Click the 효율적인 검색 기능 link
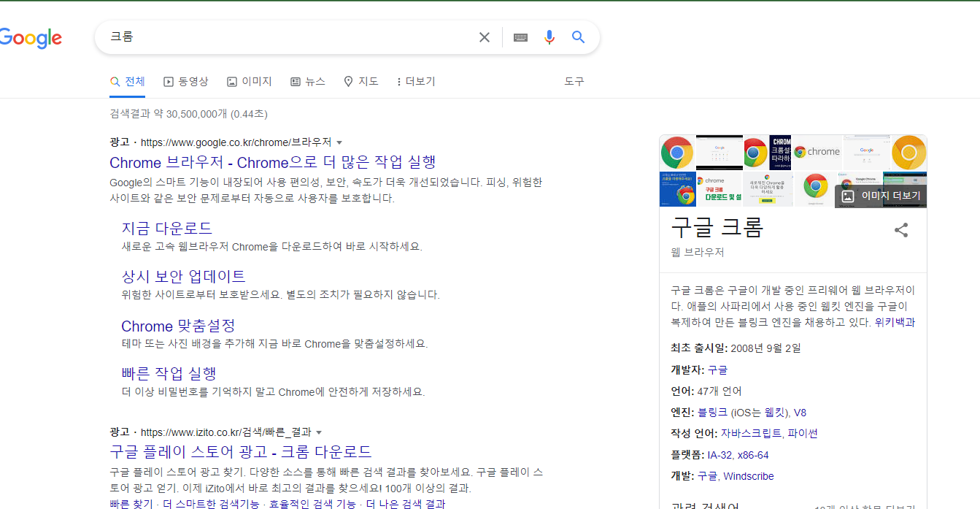Viewport: 980px width, 509px height. 312,505
